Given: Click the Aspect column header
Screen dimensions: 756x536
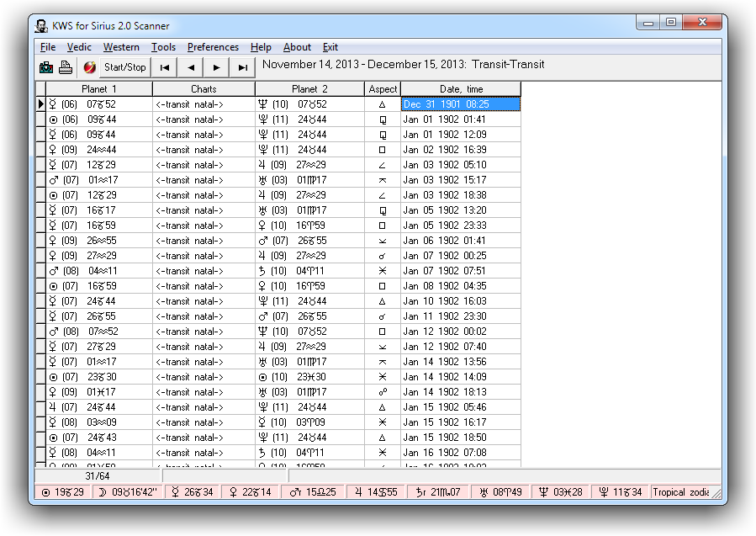Looking at the screenshot, I should pyautogui.click(x=383, y=89).
